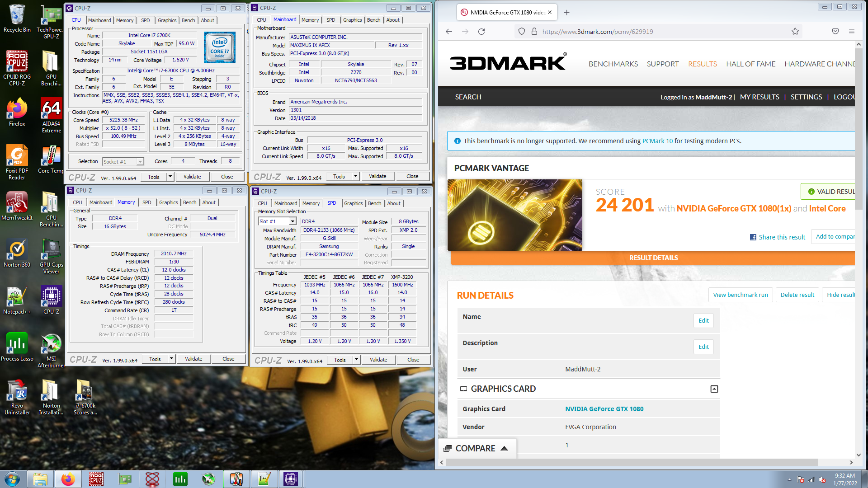Image resolution: width=868 pixels, height=488 pixels.
Task: Expand the COMPARE panel
Action: (476, 448)
